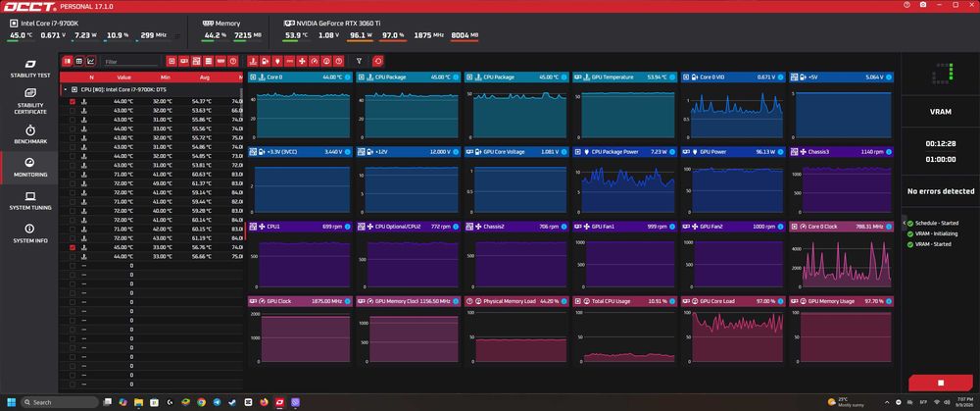
Task: Open Google Chrome from the taskbar
Action: [x=201, y=402]
